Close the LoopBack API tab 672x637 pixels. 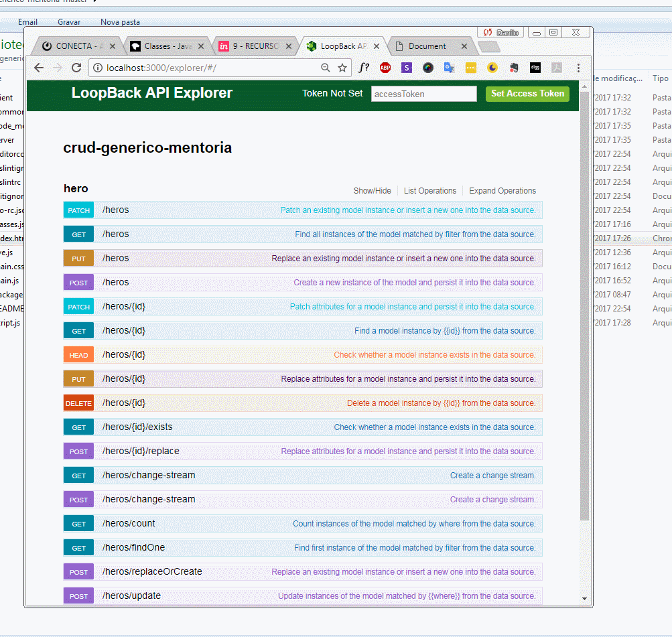point(377,46)
